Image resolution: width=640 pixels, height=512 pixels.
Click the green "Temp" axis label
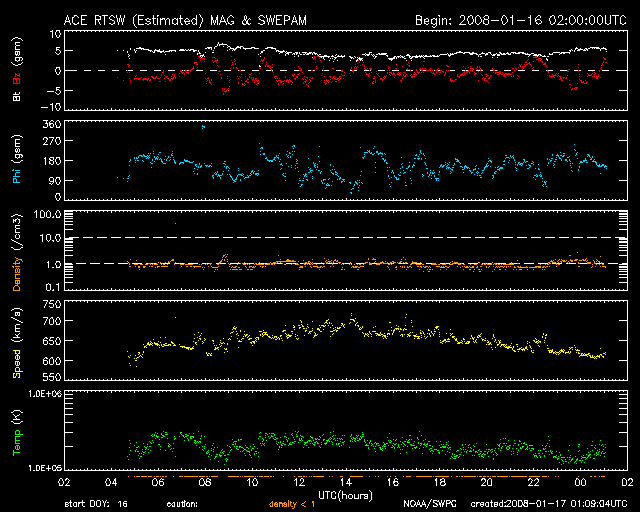click(x=17, y=443)
